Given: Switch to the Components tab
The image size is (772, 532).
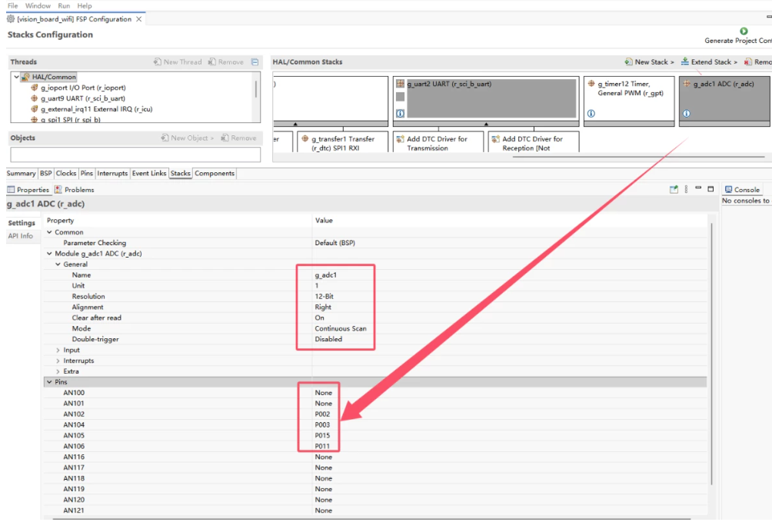Looking at the screenshot, I should click(x=215, y=173).
